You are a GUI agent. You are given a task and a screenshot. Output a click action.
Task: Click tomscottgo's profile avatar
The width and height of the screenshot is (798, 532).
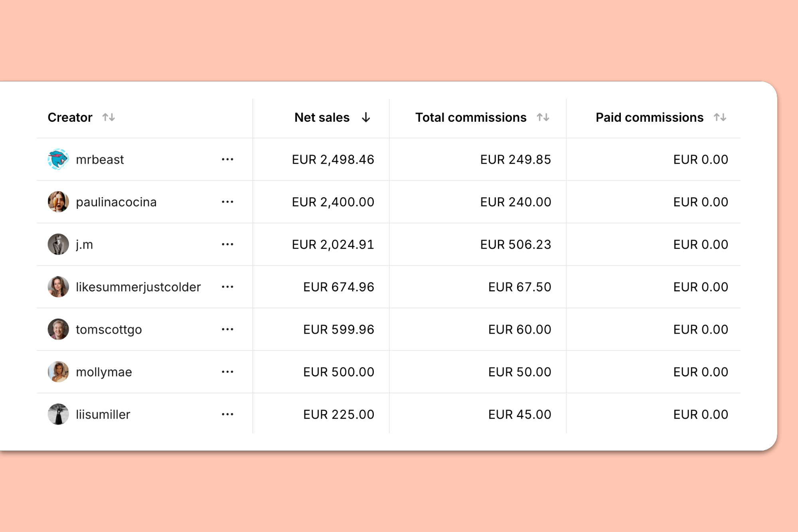click(x=58, y=329)
